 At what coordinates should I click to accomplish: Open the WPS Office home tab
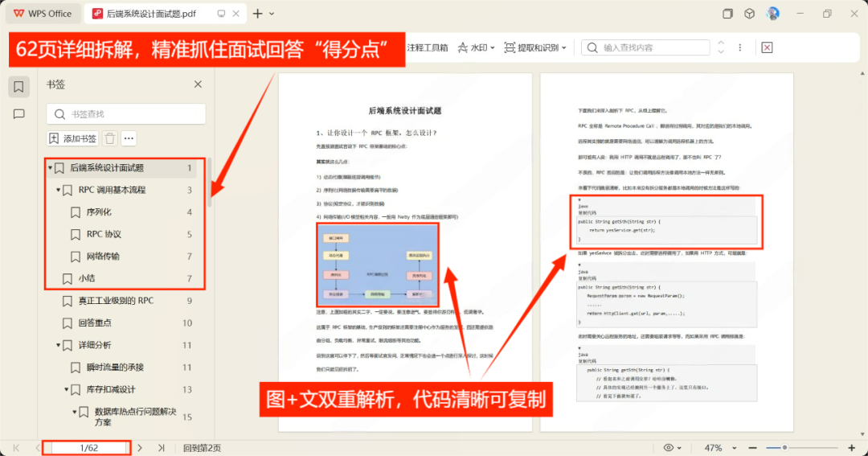click(43, 14)
